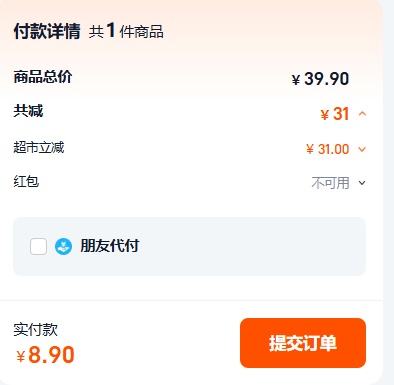Click the ¥39.90 total price
The image size is (394, 385).
click(x=320, y=79)
